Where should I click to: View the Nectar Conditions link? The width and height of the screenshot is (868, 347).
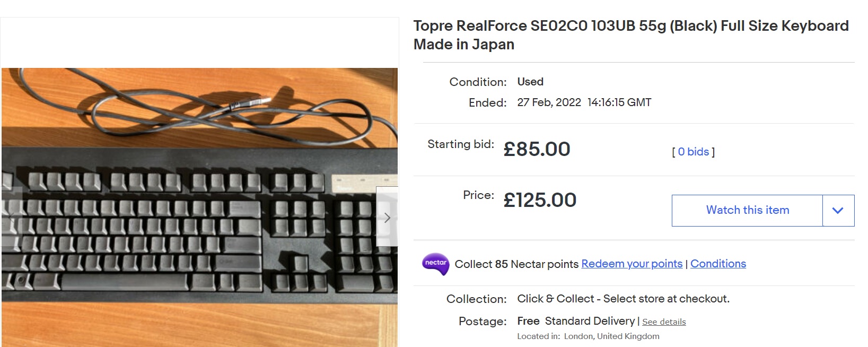click(x=718, y=264)
